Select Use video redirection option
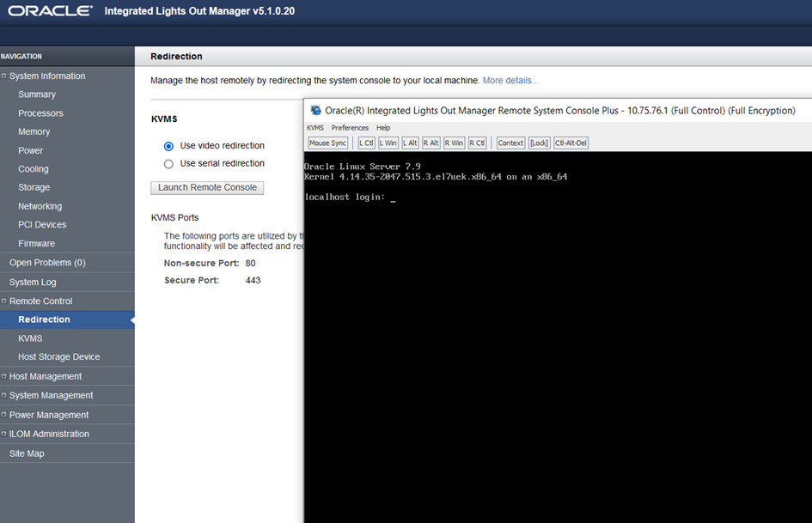Viewport: 812px width, 523px height. (169, 146)
